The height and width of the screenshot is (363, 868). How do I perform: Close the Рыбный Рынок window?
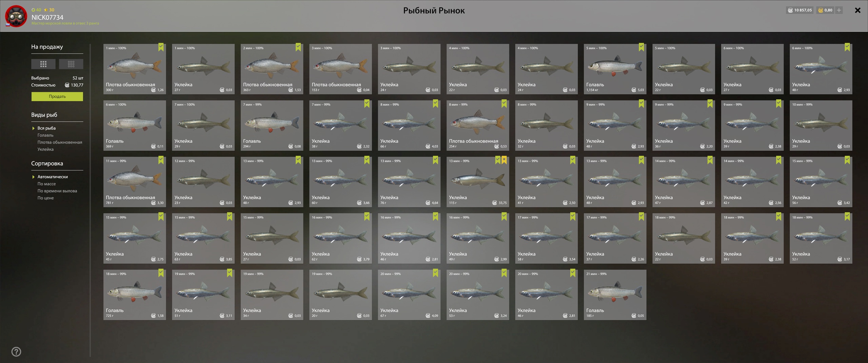[x=858, y=10]
